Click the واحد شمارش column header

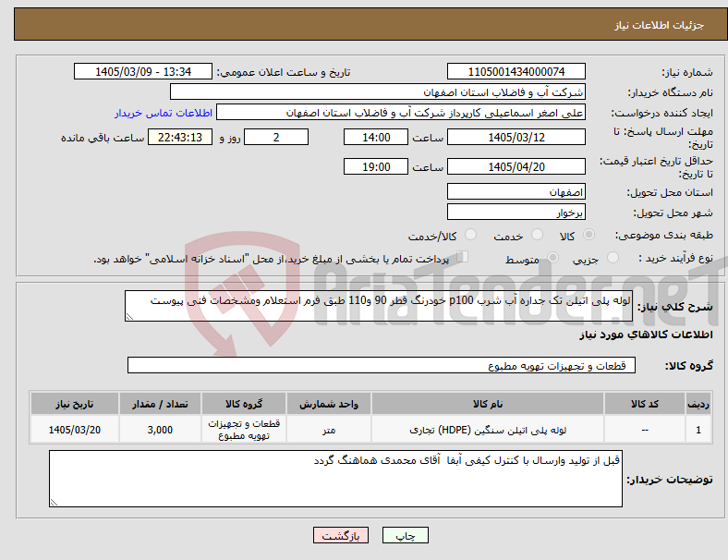point(329,404)
